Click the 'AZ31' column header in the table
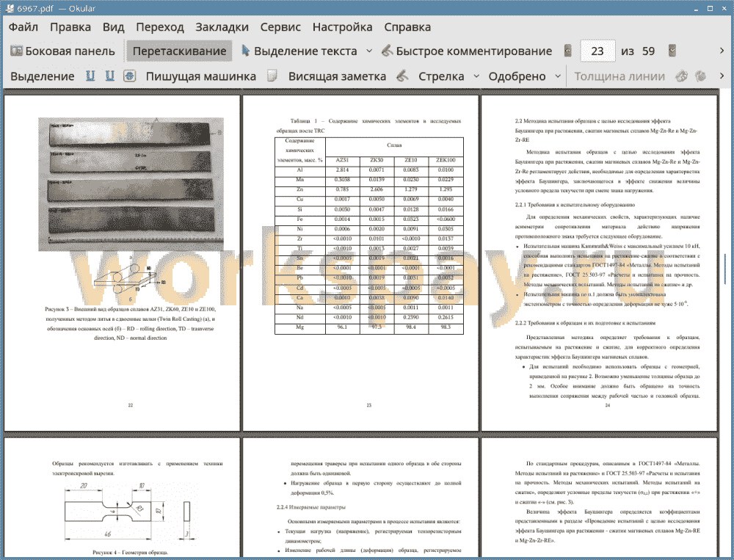The width and height of the screenshot is (734, 560). pos(342,160)
